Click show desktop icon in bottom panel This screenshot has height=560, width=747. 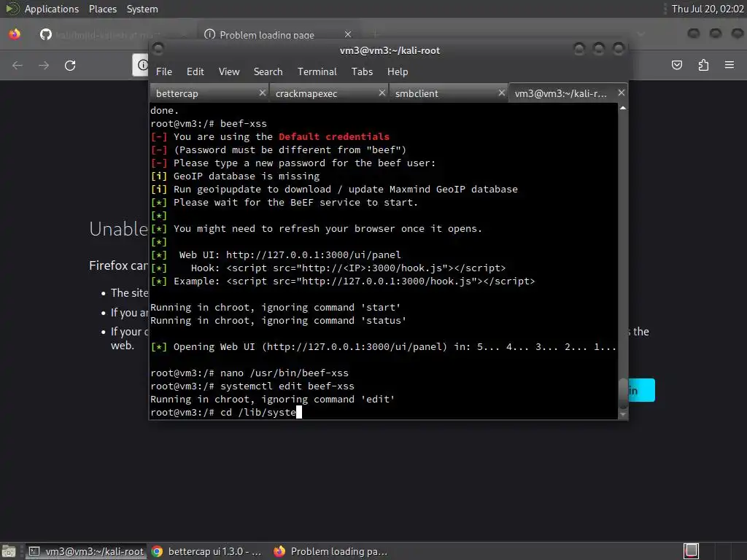tap(9, 551)
